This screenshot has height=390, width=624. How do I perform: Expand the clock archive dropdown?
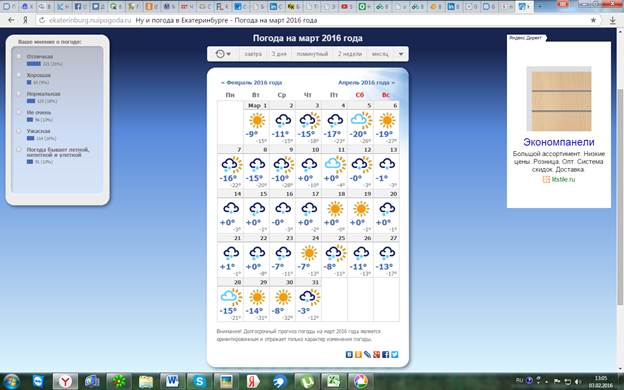[x=223, y=54]
